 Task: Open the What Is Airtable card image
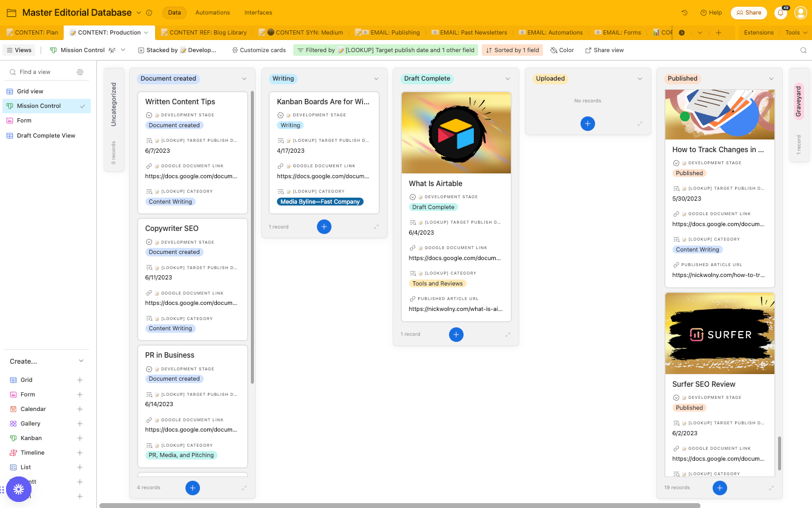point(456,133)
